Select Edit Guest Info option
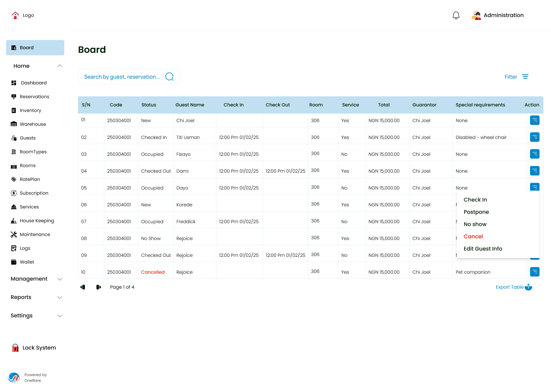This screenshot has width=551, height=392. pos(483,248)
